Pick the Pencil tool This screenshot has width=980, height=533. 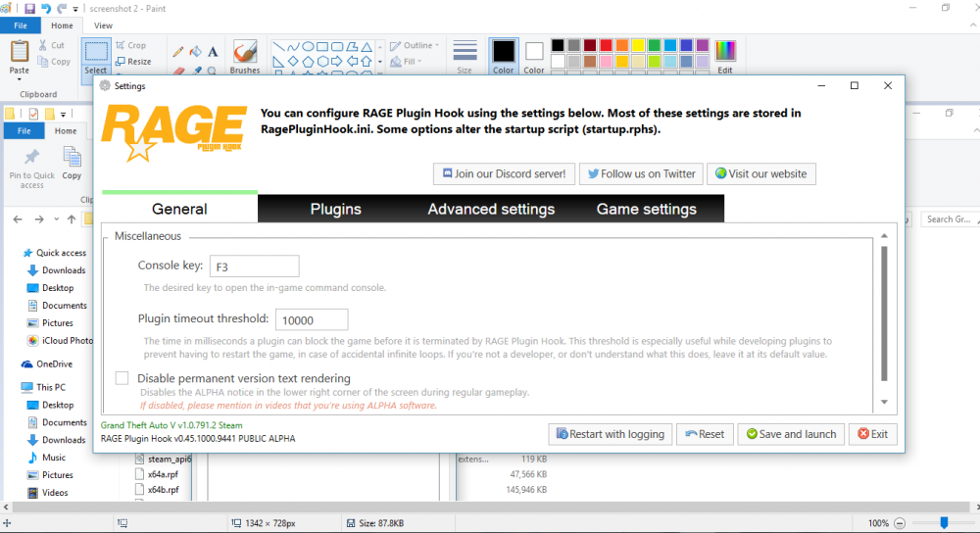point(178,52)
